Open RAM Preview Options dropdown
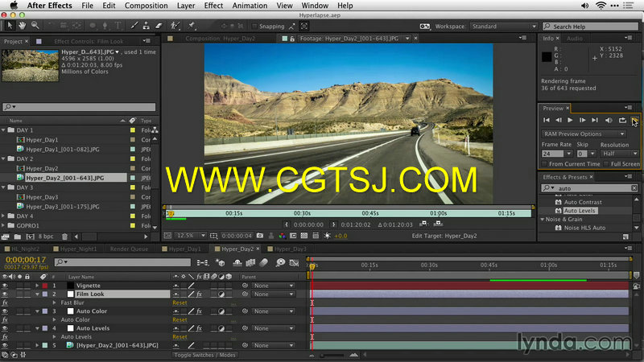Screen dimensions: 644x362 [x=584, y=134]
